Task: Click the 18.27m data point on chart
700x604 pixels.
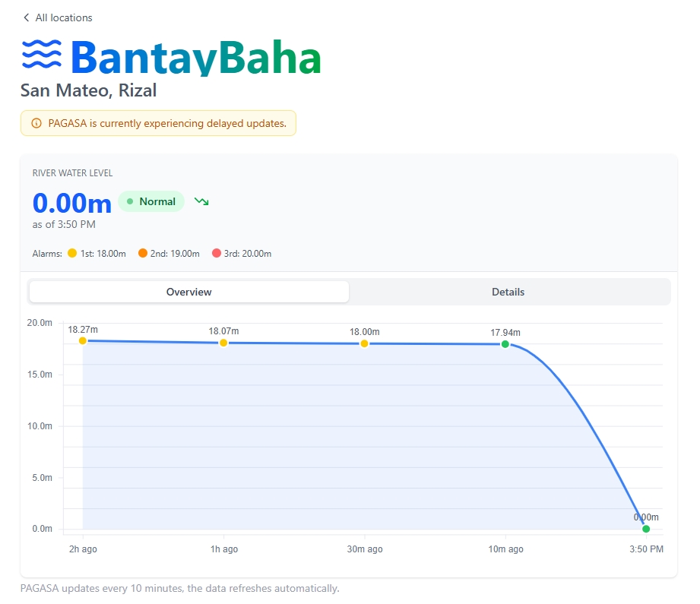Action: [x=83, y=340]
